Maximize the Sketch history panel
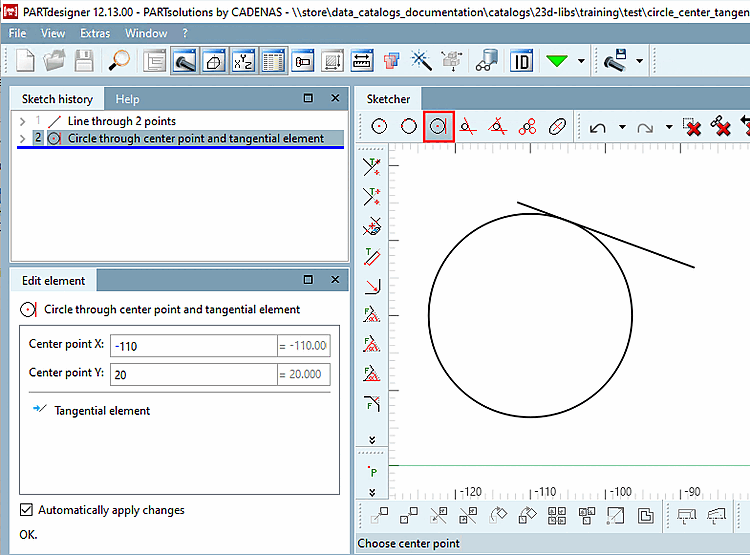The height and width of the screenshot is (555, 750). point(309,98)
